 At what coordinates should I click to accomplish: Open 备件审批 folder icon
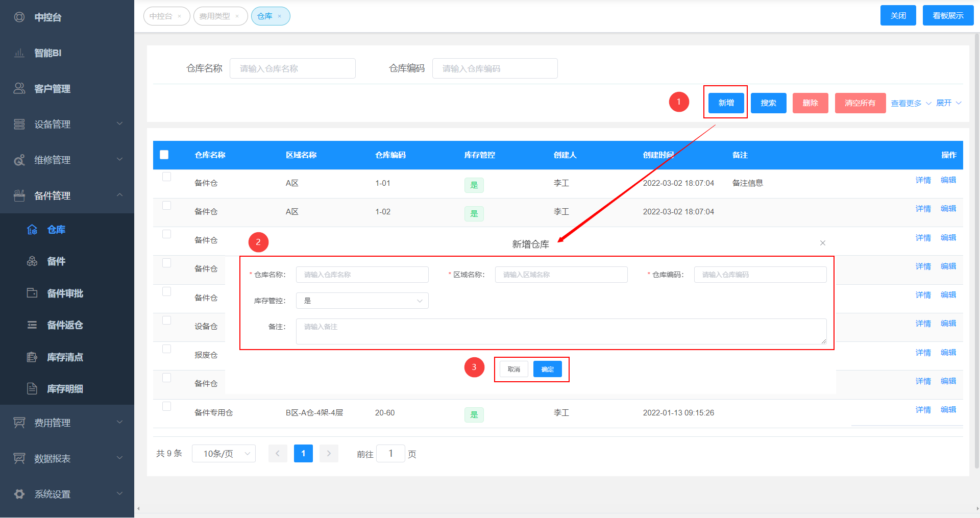(x=32, y=293)
